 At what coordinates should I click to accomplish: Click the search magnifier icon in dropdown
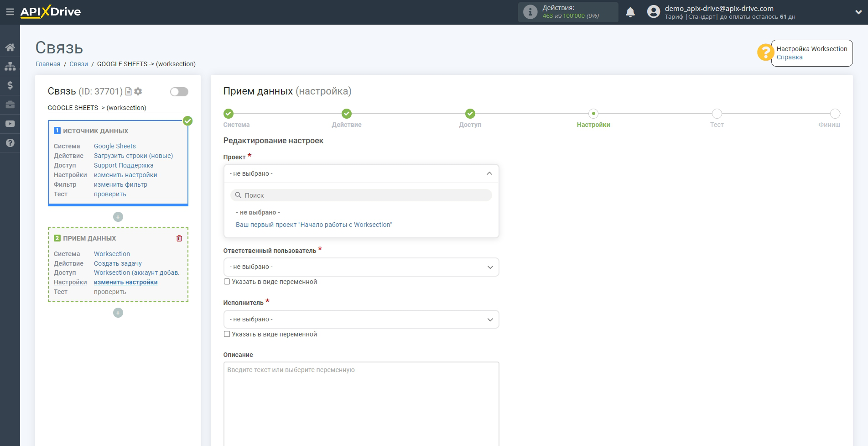(x=238, y=195)
